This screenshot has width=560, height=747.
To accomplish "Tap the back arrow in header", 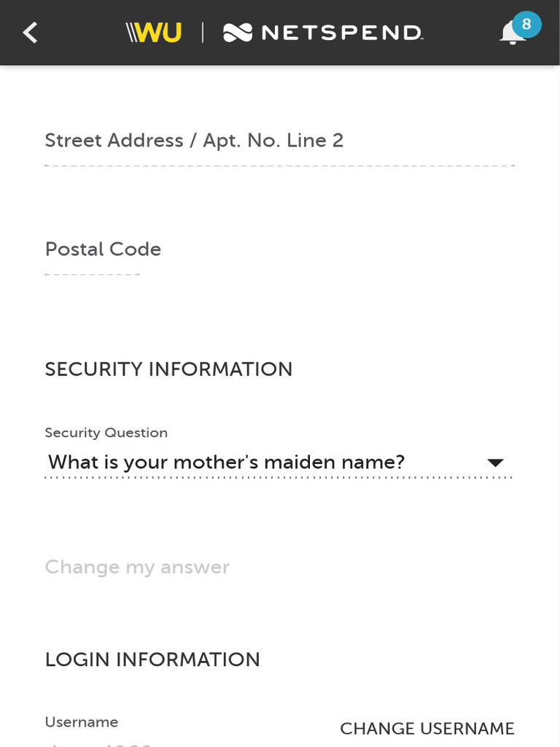I will click(x=30, y=33).
